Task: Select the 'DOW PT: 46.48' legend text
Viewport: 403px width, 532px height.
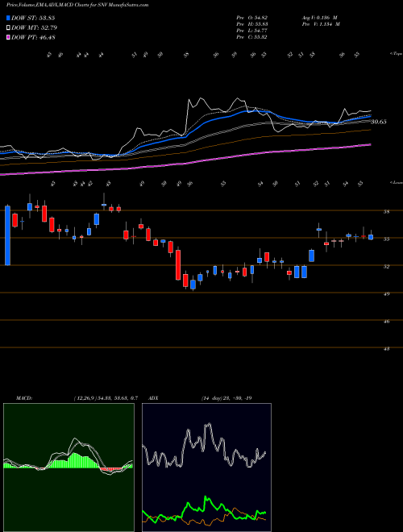Action: [33, 37]
